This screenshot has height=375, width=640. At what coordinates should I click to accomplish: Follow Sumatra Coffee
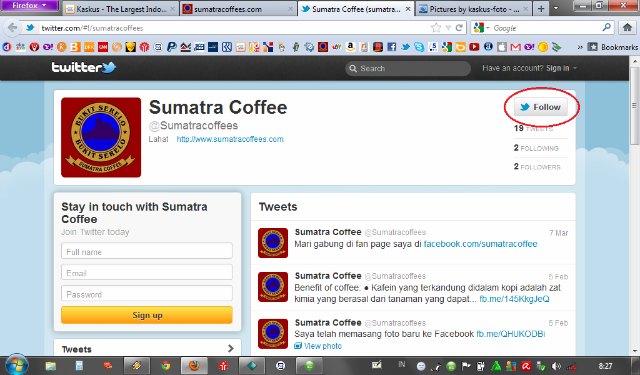tap(540, 107)
